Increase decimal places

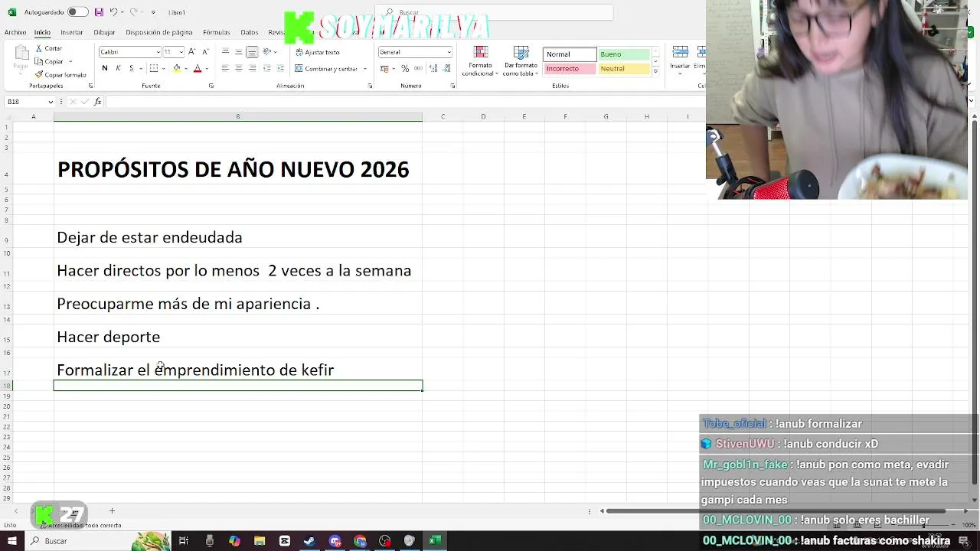[433, 68]
